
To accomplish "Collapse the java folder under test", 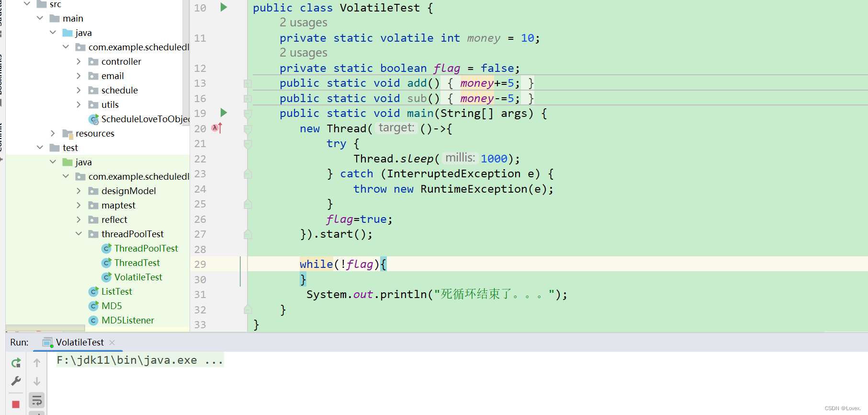I will [53, 162].
